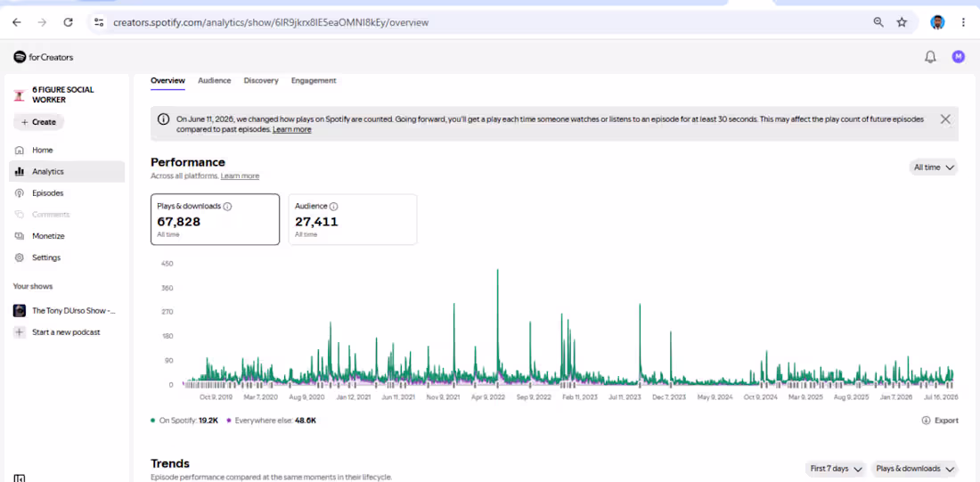Click the info icon in the notice banner
This screenshot has width=980, height=482.
tap(163, 118)
